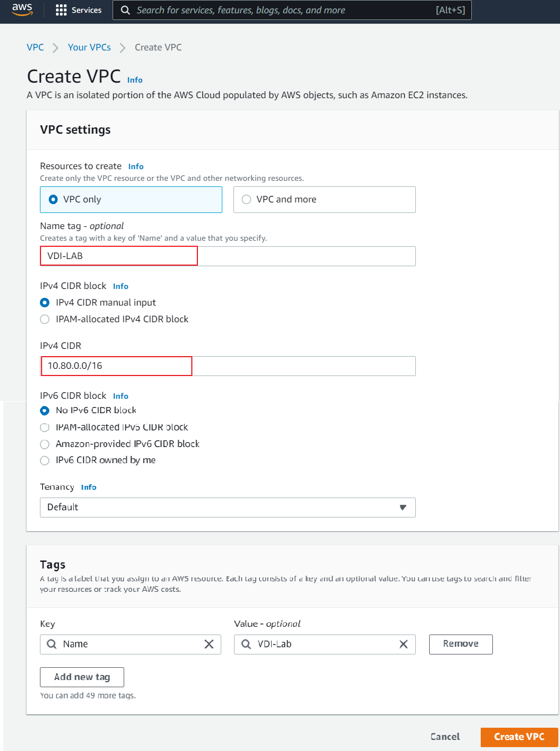Clear the Name tag key field

pos(209,644)
